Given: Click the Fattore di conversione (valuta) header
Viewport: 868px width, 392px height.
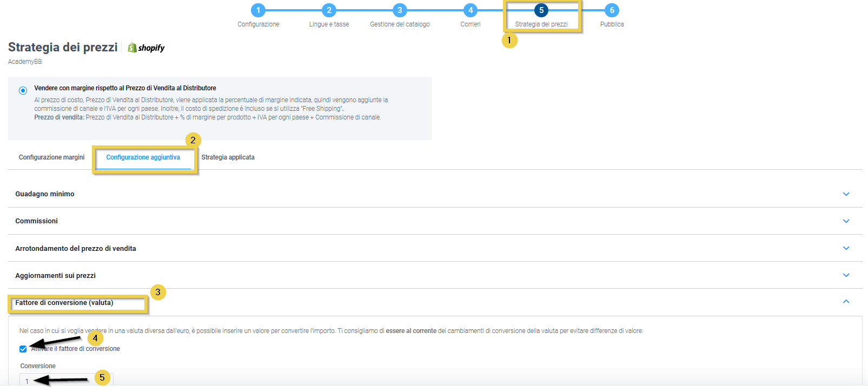Looking at the screenshot, I should [64, 303].
